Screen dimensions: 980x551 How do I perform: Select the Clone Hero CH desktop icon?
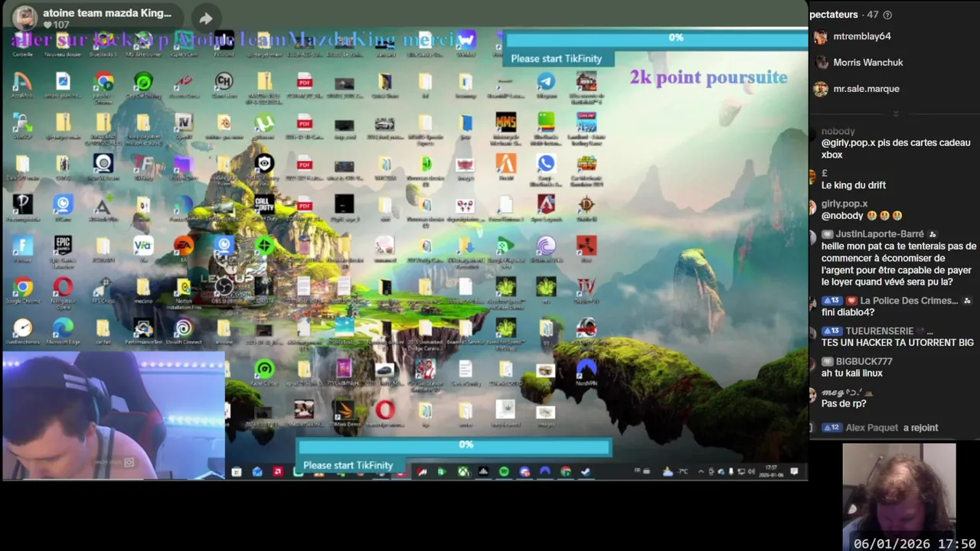(224, 84)
